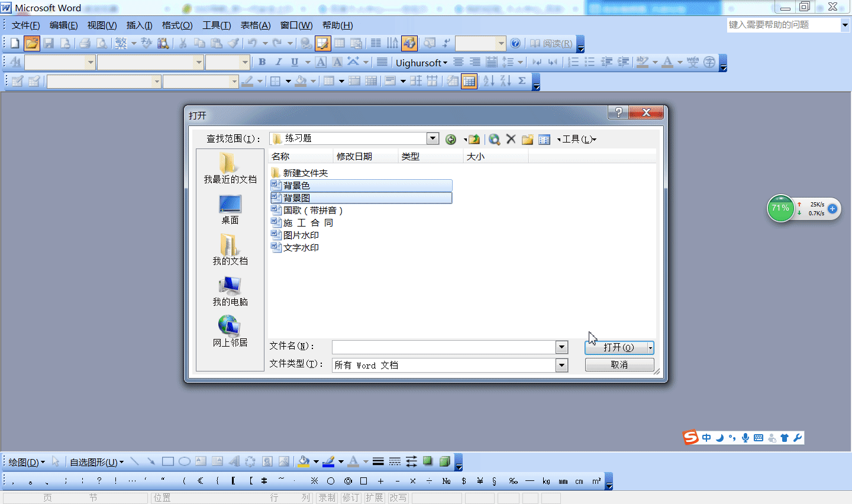Open the 我最近的文档 shortcut

tap(230, 168)
